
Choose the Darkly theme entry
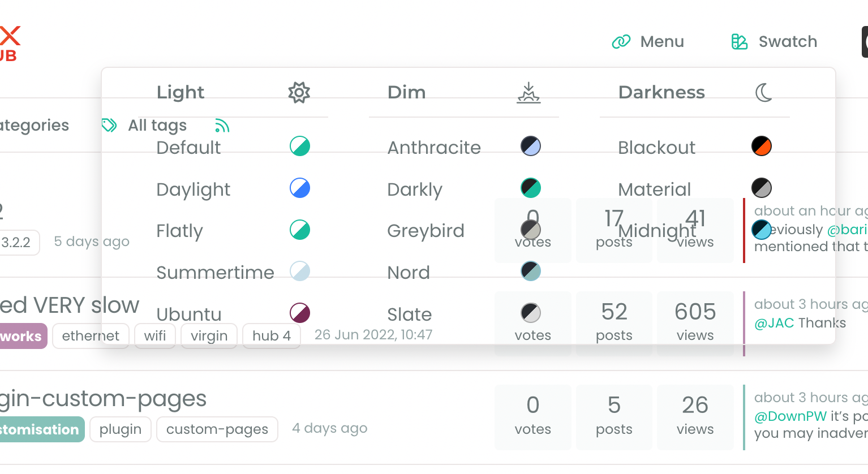point(414,189)
